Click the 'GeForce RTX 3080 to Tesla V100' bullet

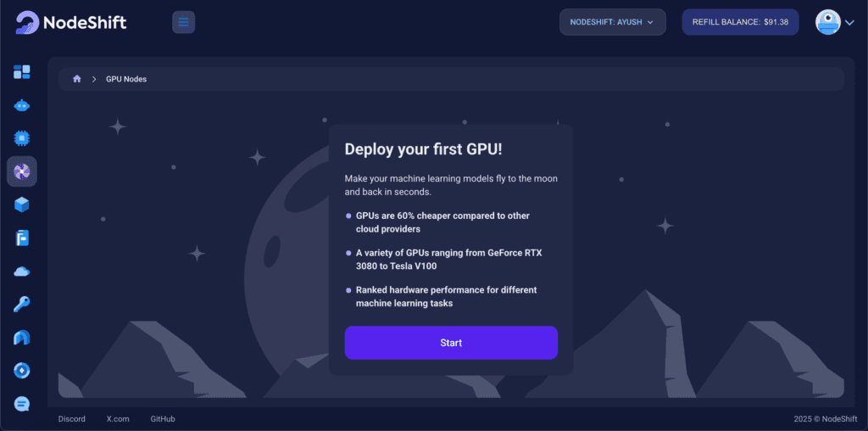point(449,260)
